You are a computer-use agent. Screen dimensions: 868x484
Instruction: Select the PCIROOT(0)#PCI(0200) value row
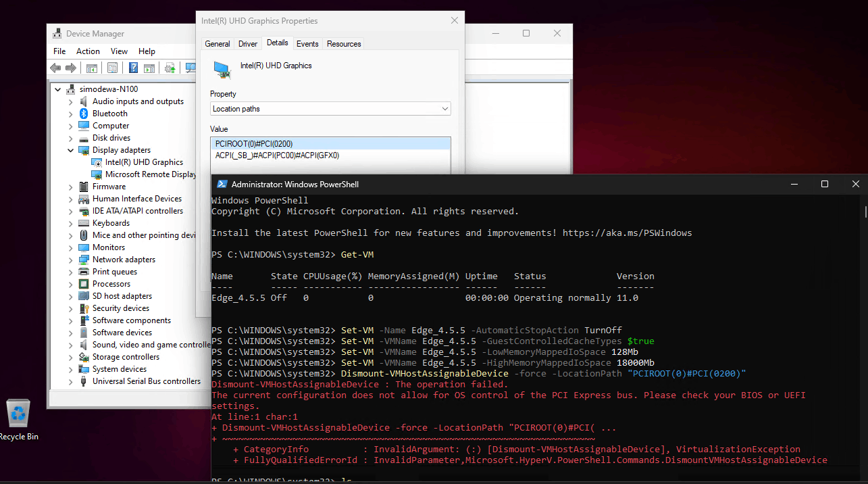[330, 144]
